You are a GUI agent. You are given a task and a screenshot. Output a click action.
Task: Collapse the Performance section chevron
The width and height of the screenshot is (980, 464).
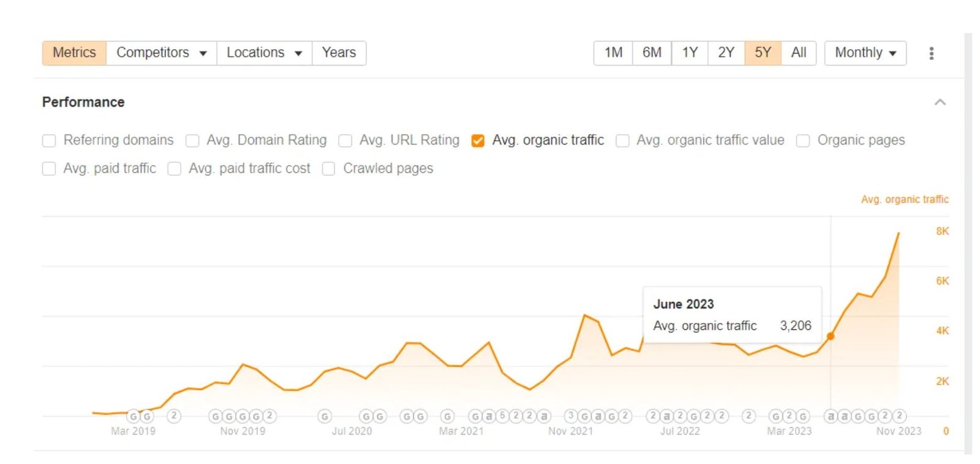pyautogui.click(x=940, y=102)
